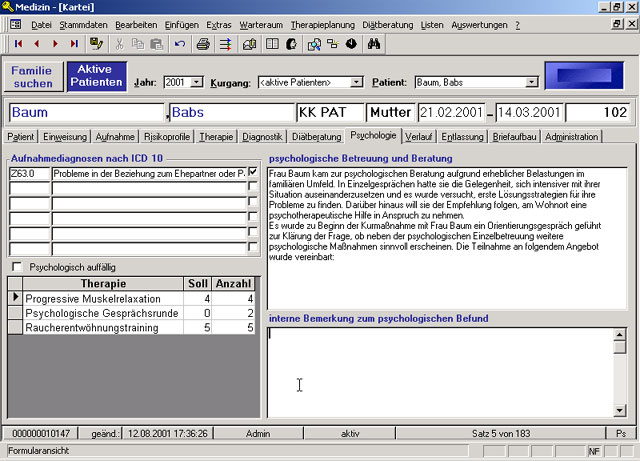Switch to the Diagnostik tab
Screen dimensions: 640x461
pyautogui.click(x=262, y=136)
